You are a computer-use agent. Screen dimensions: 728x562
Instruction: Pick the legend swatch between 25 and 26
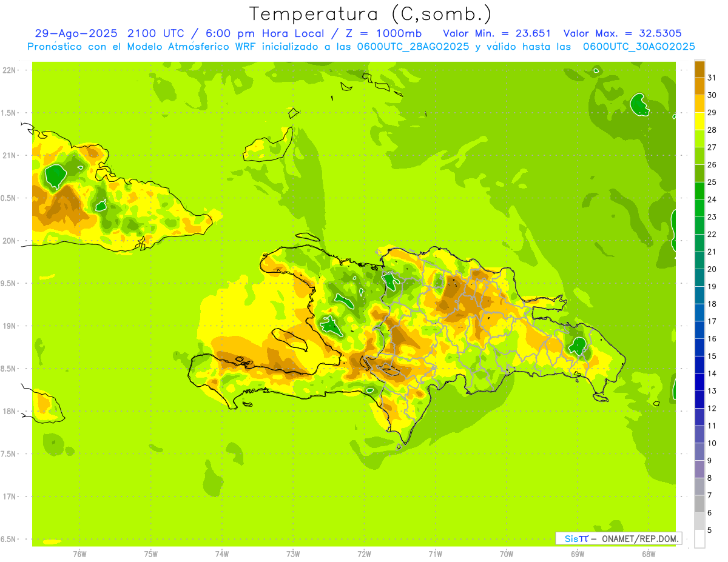click(699, 173)
